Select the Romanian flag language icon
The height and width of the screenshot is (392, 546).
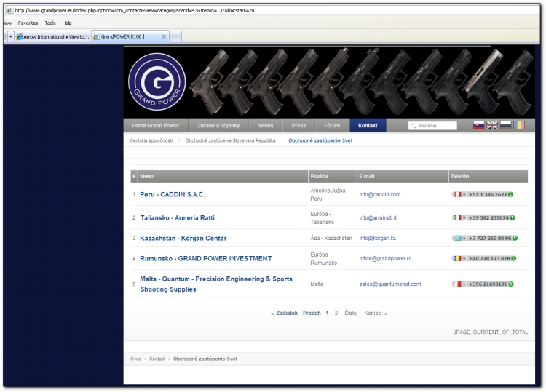[518, 126]
